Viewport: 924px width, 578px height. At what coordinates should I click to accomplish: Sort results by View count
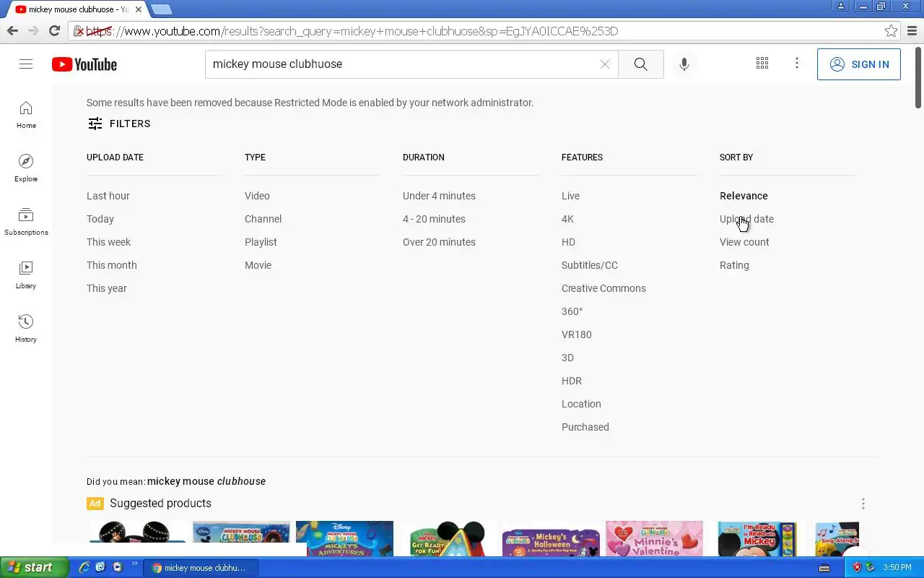click(x=744, y=242)
